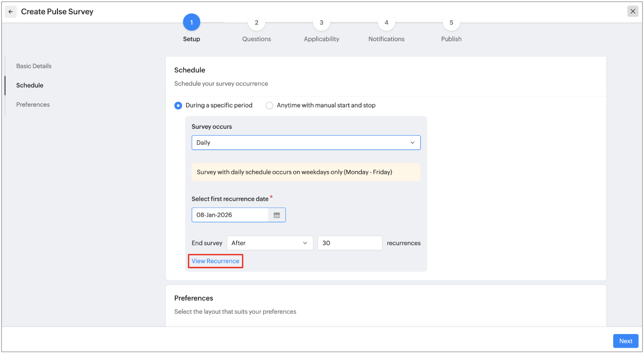The image size is (644, 354).
Task: Open Basic Details in the sidebar
Action: pos(34,66)
